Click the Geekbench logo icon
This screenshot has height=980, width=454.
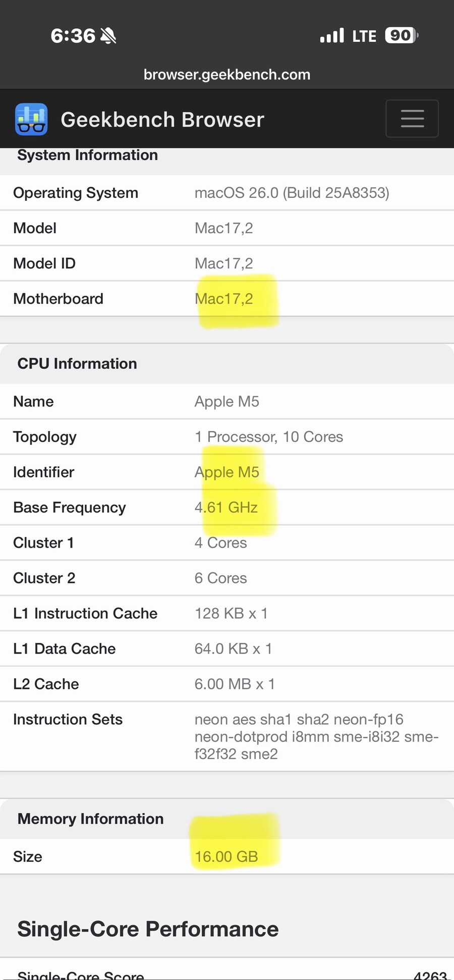click(31, 120)
